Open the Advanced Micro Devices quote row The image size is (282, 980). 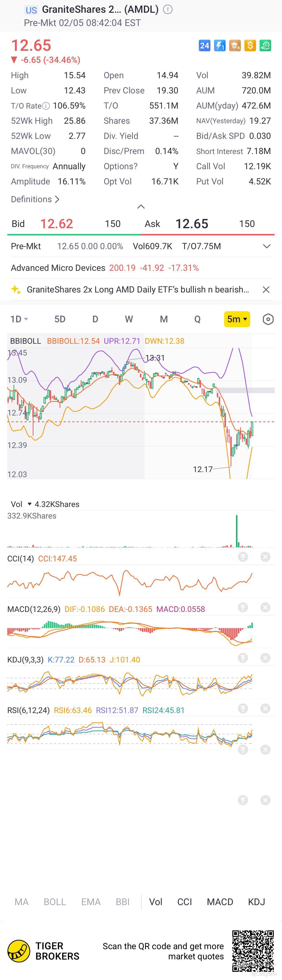pyautogui.click(x=141, y=268)
